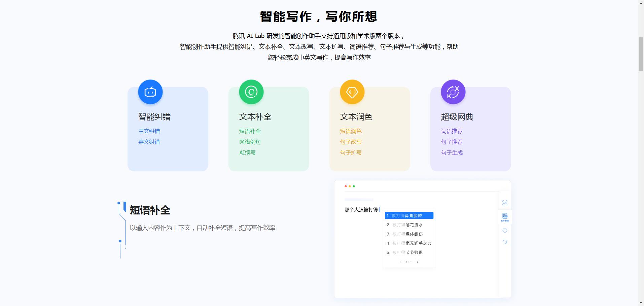Click the purple 超级网典 icon
644x306 pixels.
(x=453, y=92)
